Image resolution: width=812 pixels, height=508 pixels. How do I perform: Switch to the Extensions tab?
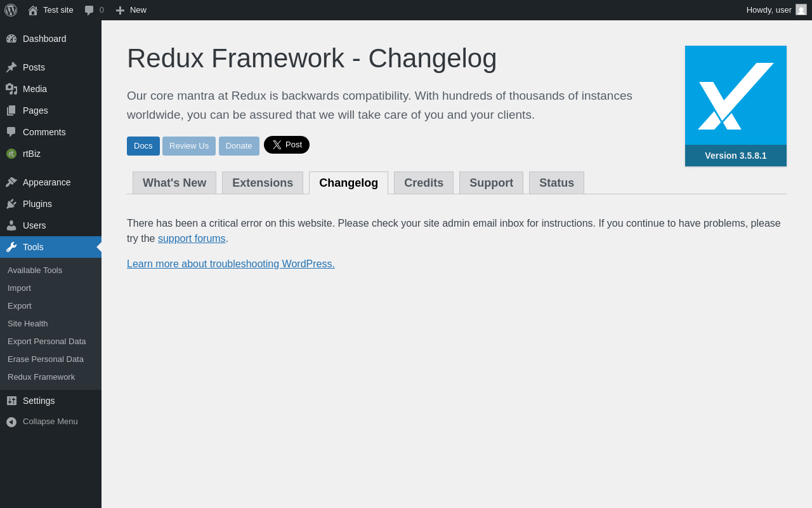pyautogui.click(x=263, y=183)
